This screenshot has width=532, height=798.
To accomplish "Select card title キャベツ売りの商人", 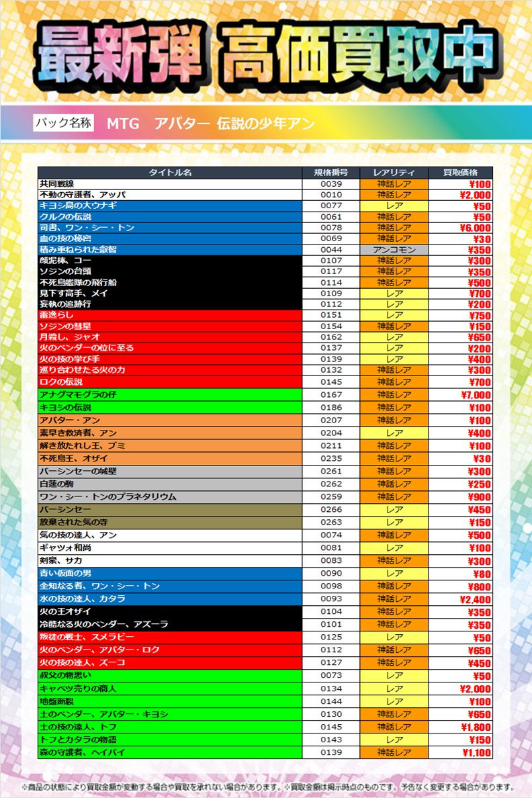I will pyautogui.click(x=79, y=688).
